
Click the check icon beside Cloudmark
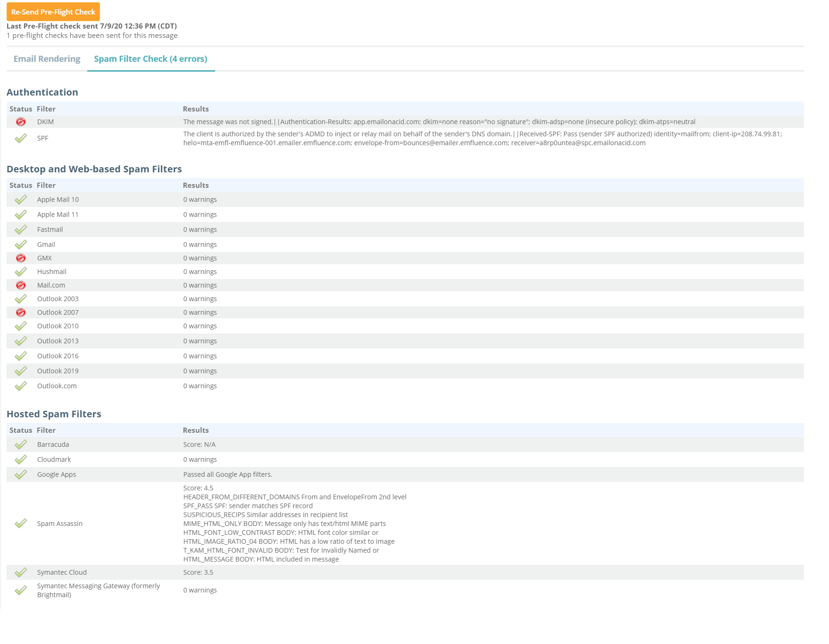[21, 459]
